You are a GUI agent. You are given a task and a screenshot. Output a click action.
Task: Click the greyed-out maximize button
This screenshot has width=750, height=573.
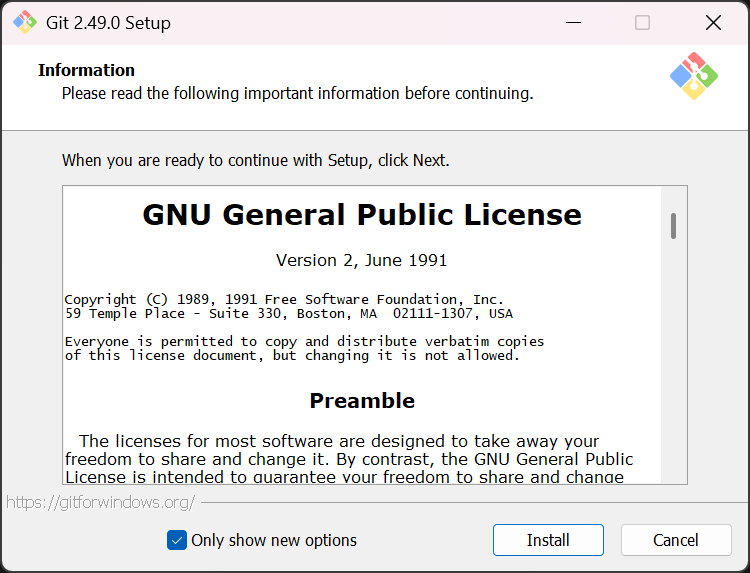[642, 22]
